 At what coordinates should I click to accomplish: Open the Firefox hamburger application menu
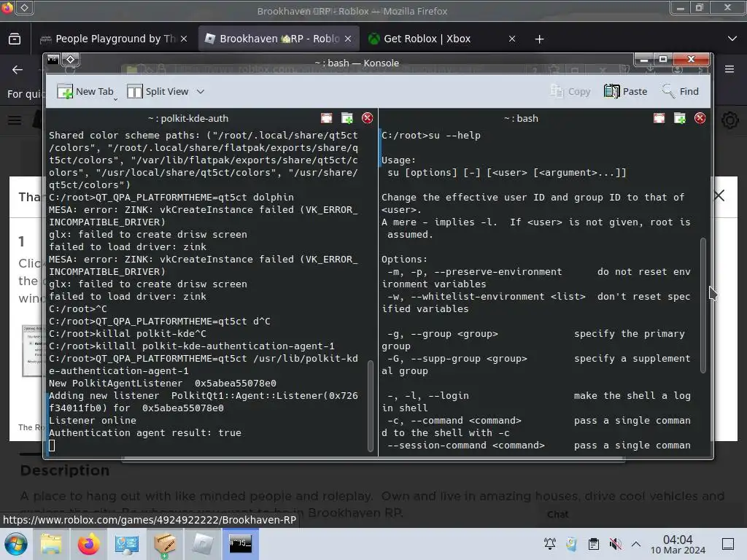[729, 69]
